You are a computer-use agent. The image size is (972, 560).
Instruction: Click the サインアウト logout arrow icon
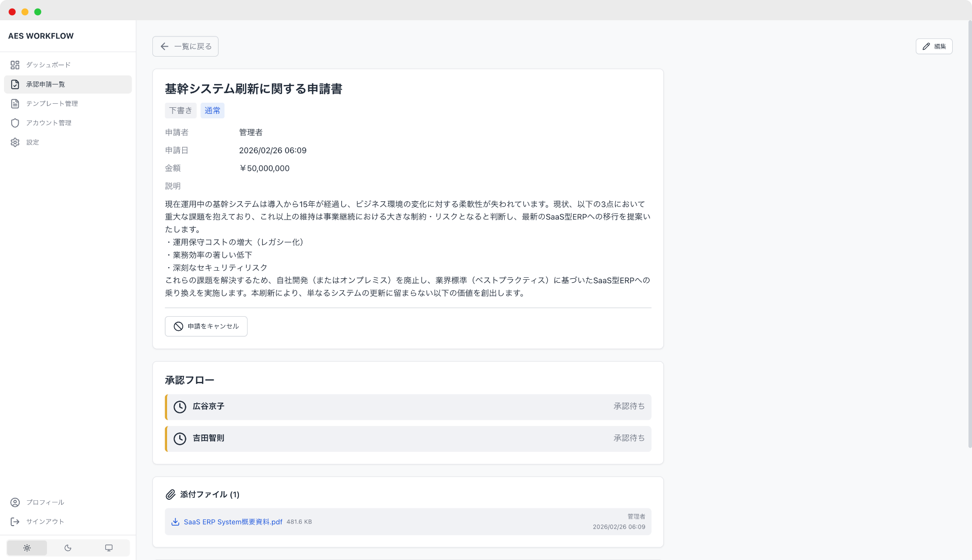pos(15,522)
